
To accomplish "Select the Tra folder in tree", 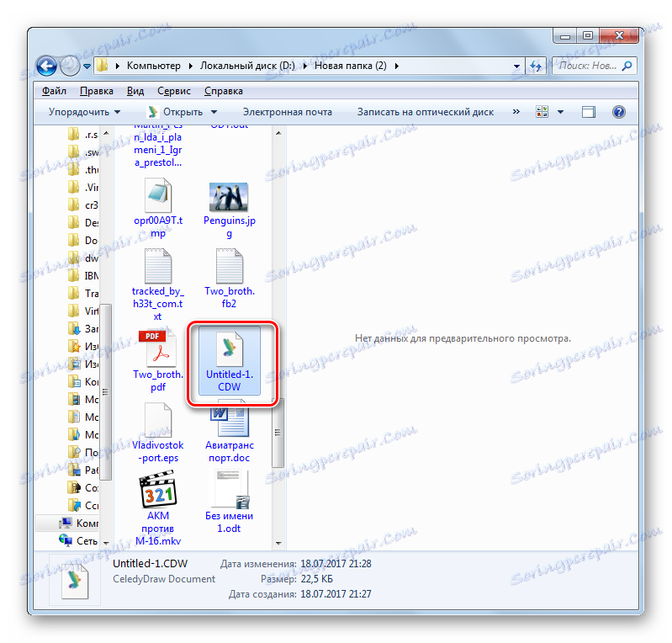I will (x=83, y=294).
